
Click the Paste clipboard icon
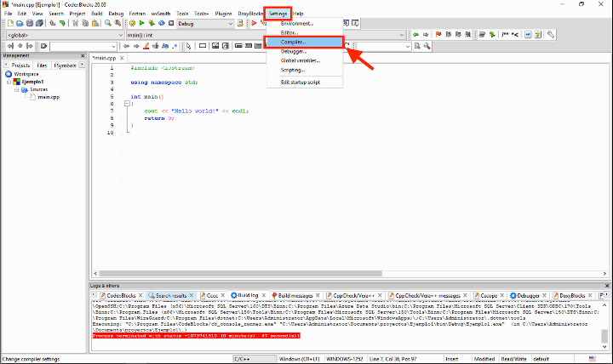[95, 24]
